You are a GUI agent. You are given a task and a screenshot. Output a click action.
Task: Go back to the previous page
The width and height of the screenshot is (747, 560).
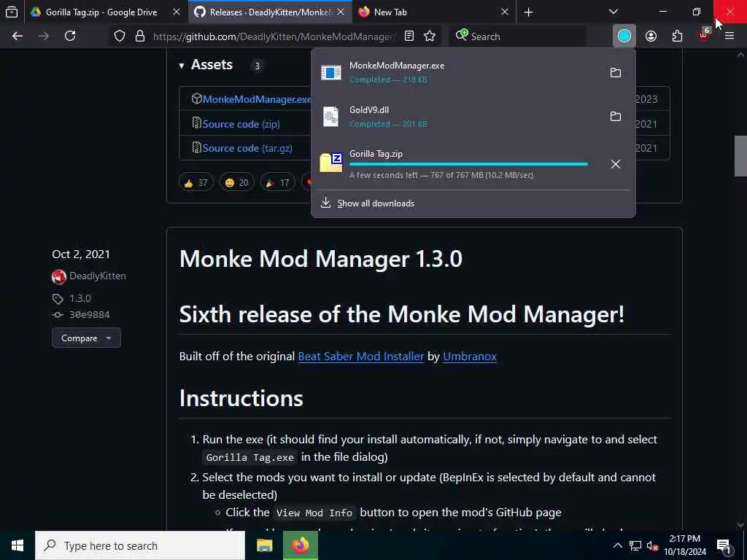click(18, 36)
